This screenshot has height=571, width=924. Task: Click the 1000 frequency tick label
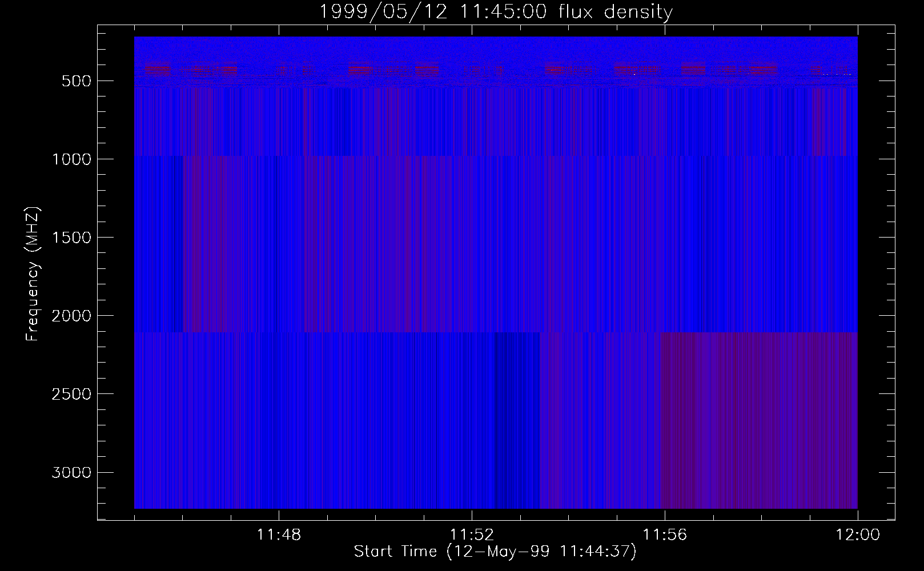71,159
